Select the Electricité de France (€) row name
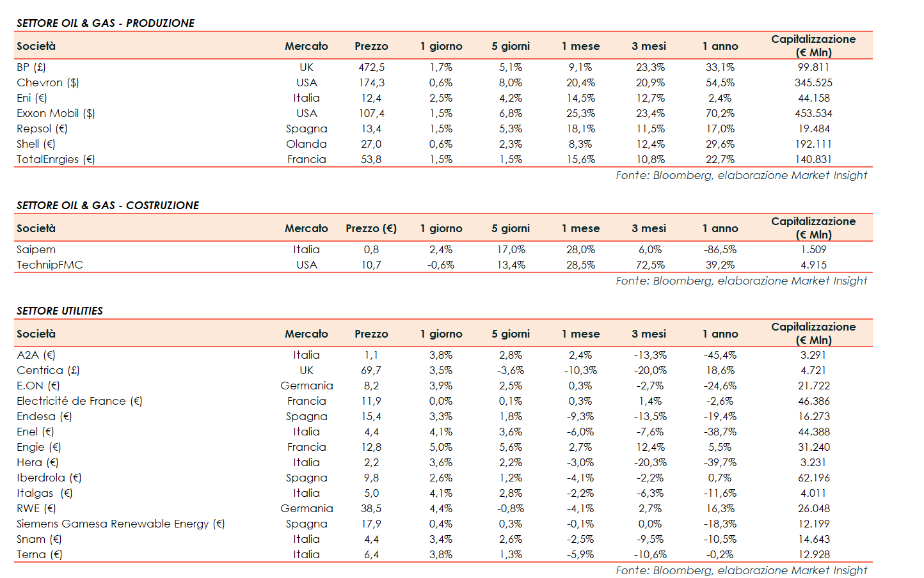The image size is (924, 578). pyautogui.click(x=79, y=401)
